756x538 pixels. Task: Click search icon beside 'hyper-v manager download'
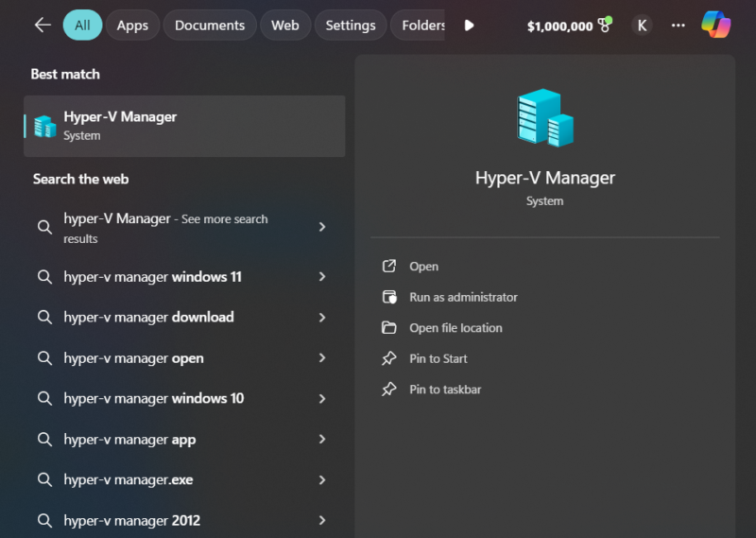(44, 317)
